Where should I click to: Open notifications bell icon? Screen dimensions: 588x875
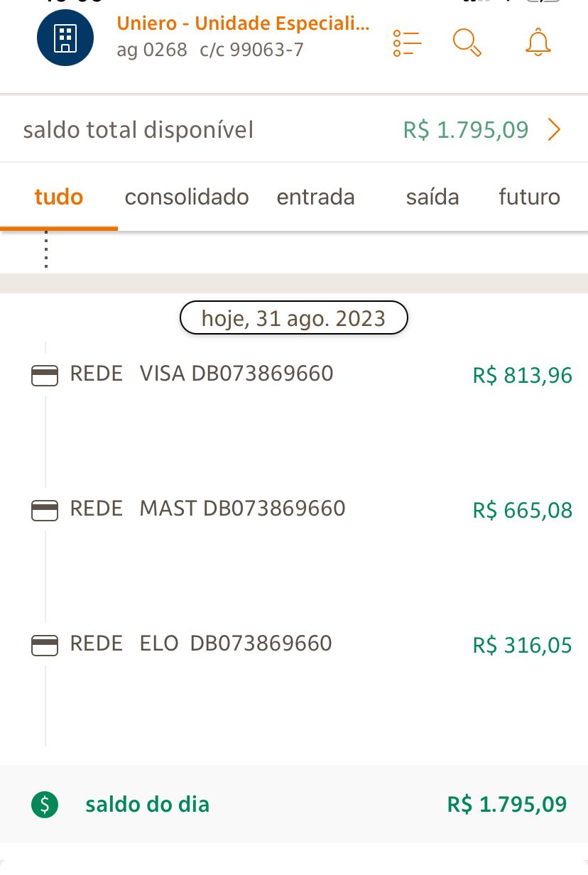[x=538, y=43]
